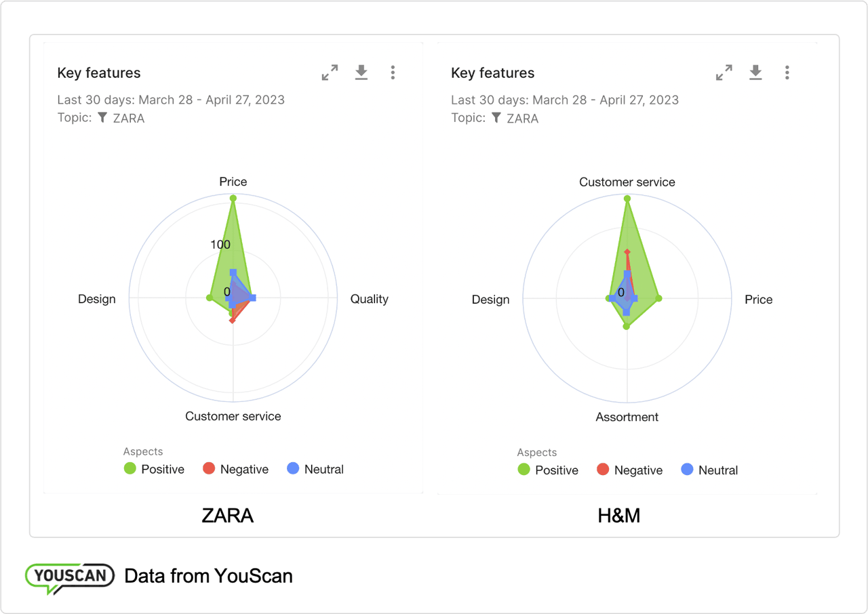This screenshot has width=868, height=614.
Task: Expand the H&M Key features chart
Action: pyautogui.click(x=724, y=73)
